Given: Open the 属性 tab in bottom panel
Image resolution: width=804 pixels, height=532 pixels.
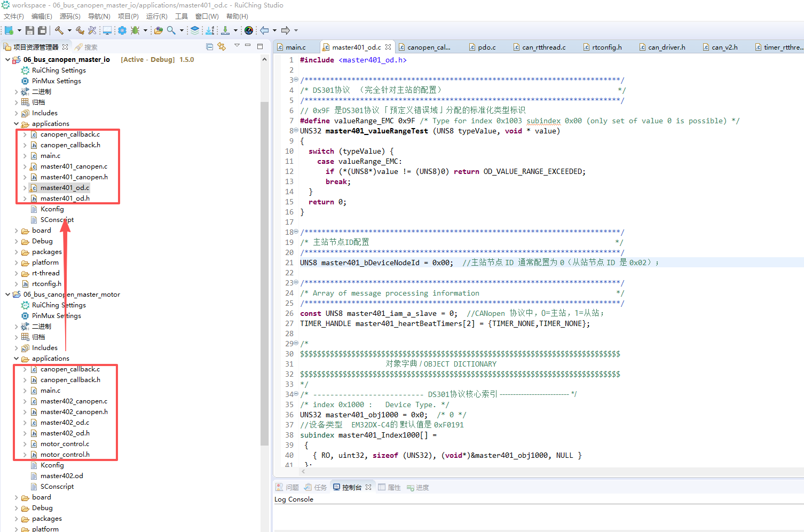Looking at the screenshot, I should pos(389,487).
